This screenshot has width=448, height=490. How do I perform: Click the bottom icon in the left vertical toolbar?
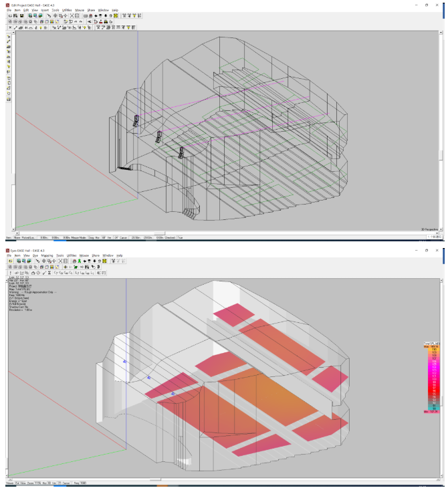pyautogui.click(x=9, y=100)
